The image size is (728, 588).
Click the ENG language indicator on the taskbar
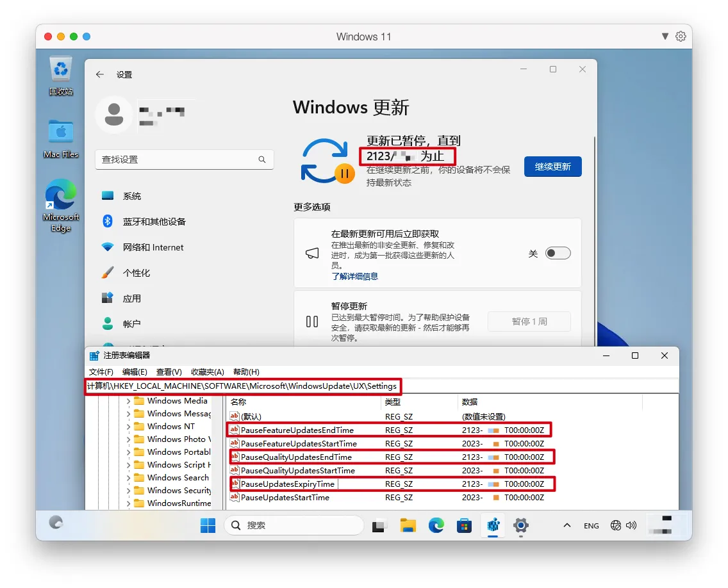(591, 526)
